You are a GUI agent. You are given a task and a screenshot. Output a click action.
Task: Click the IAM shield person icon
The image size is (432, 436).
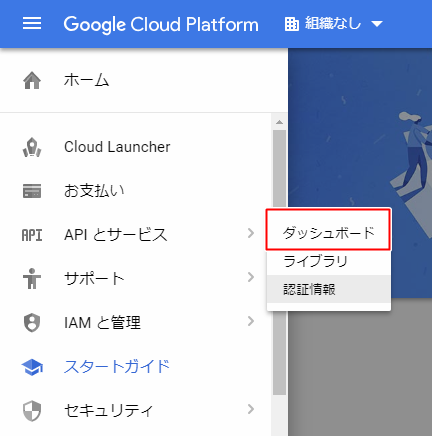pos(32,323)
